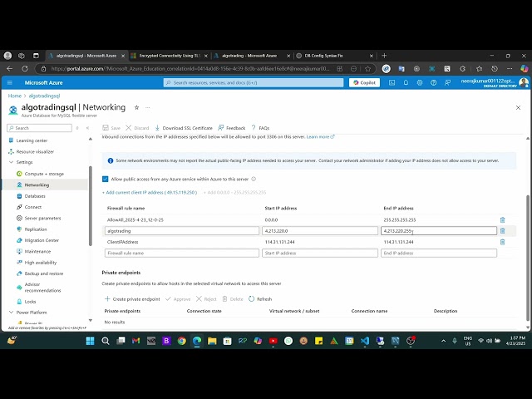Delete the ClientIPAddress firewall rule

point(502,242)
